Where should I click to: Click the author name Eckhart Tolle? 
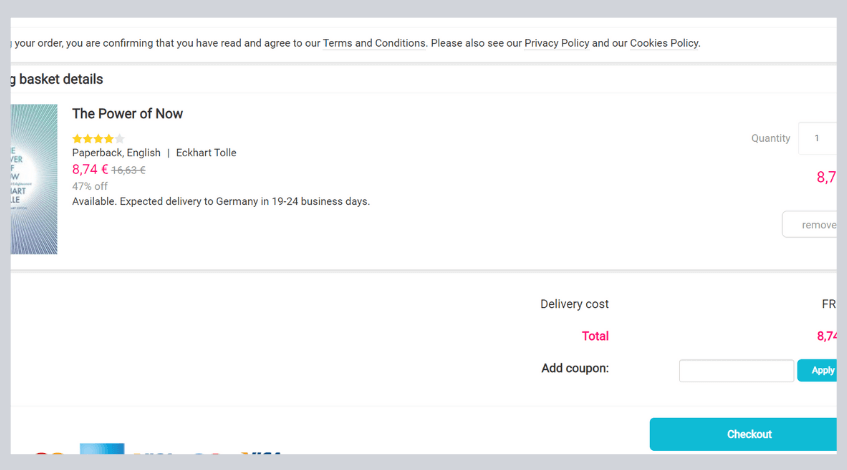[206, 153]
